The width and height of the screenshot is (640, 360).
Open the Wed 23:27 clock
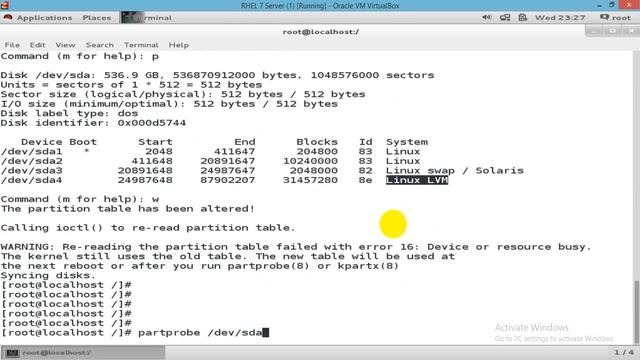(x=560, y=18)
